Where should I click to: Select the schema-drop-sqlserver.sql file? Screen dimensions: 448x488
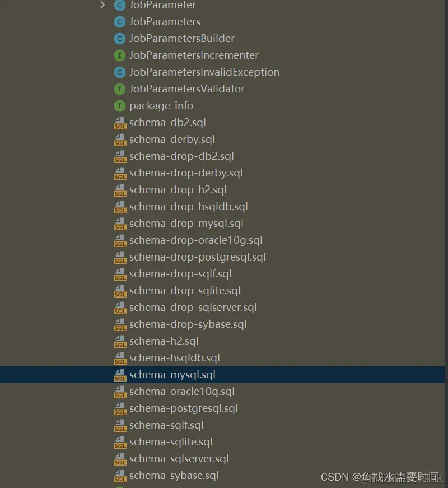tap(193, 308)
